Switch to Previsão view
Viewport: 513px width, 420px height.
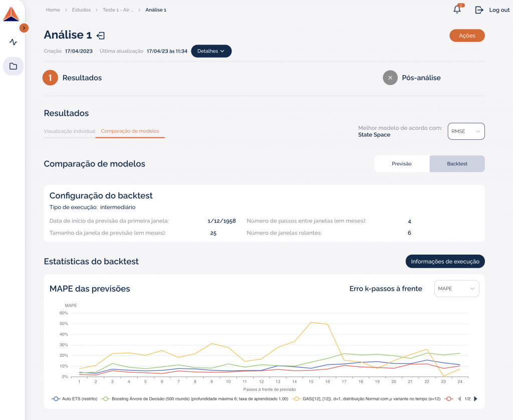click(x=402, y=164)
